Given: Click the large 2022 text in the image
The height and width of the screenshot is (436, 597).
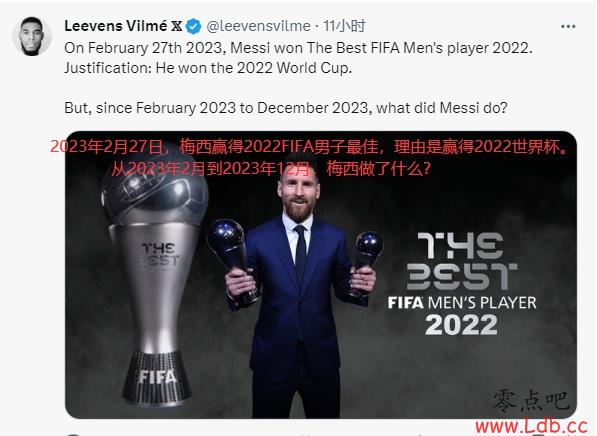Looking at the screenshot, I should (461, 325).
